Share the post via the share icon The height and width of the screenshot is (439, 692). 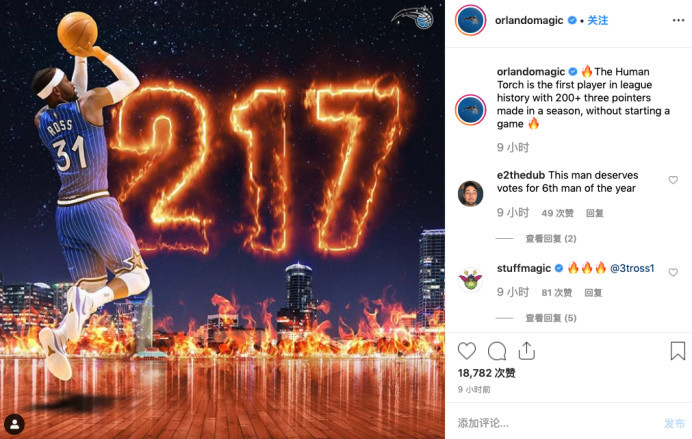[527, 351]
